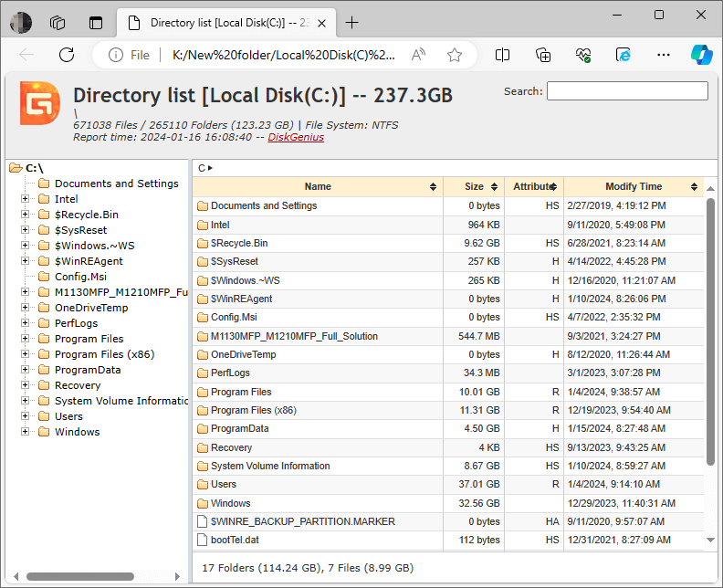
Task: Expand the Intel folder in the tree
Action: [x=26, y=199]
